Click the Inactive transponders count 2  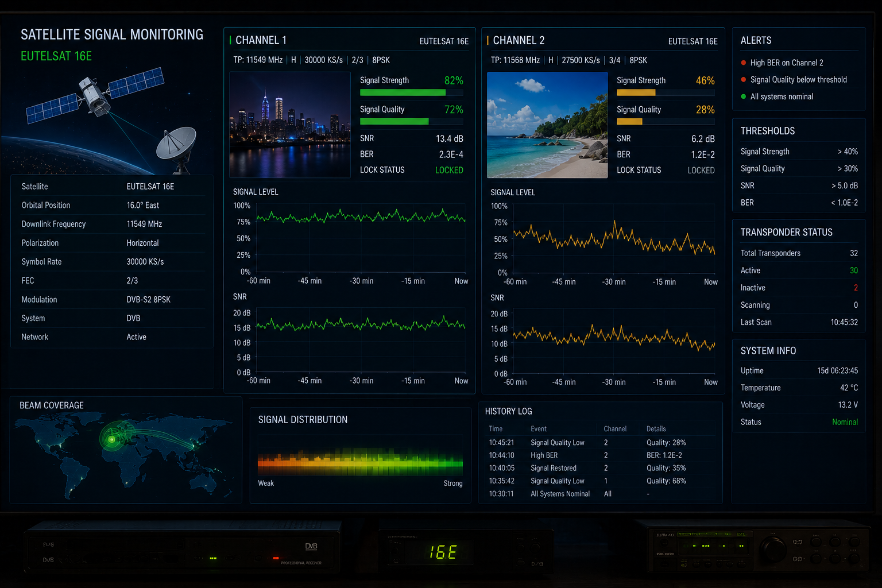click(856, 288)
